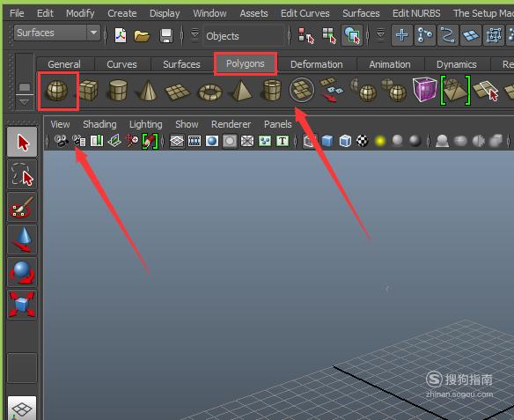Toggle the image plane icon
The width and height of the screenshot is (514, 420).
(114, 141)
